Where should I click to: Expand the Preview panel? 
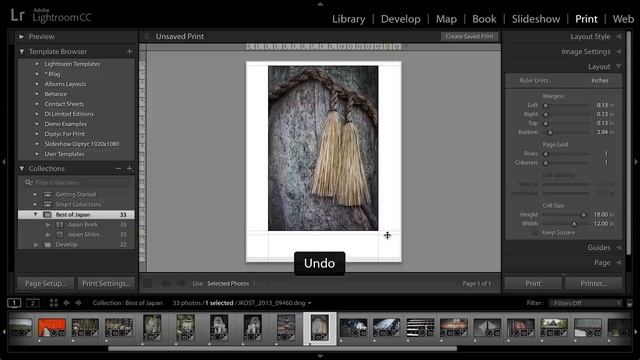click(22, 36)
